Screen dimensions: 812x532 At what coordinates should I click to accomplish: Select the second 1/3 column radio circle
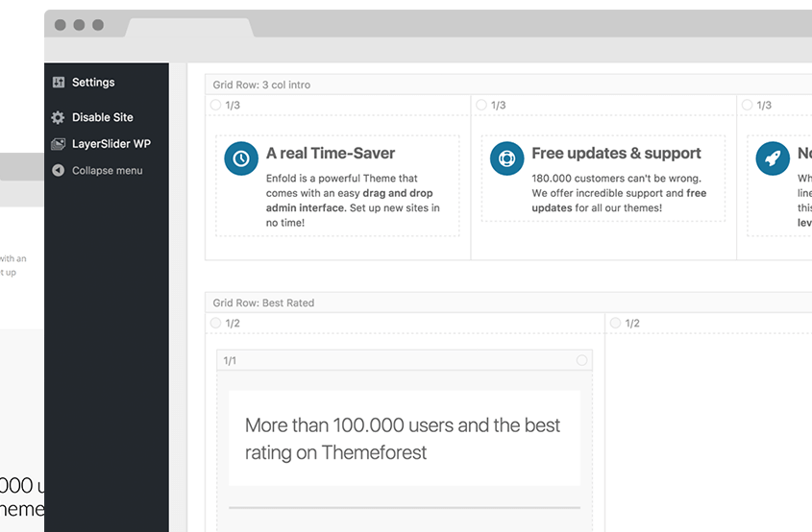[481, 105]
